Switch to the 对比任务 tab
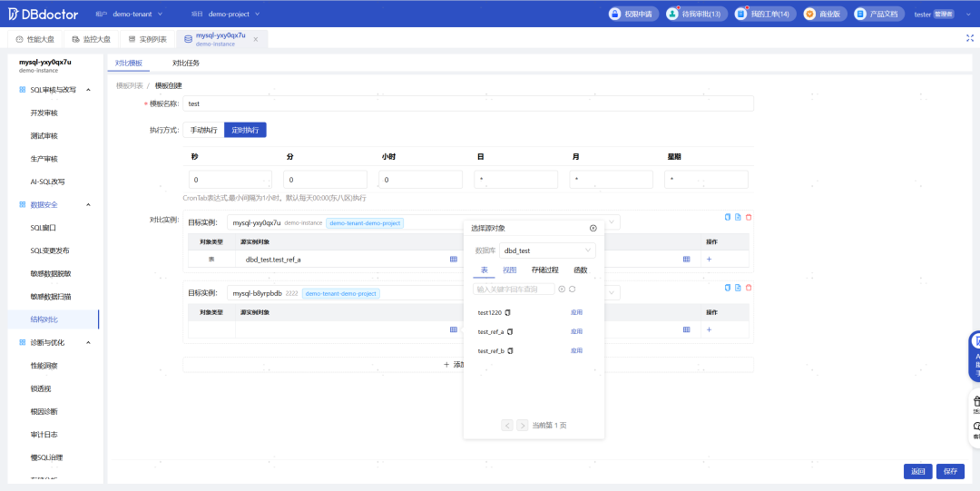980x491 pixels. pyautogui.click(x=186, y=64)
